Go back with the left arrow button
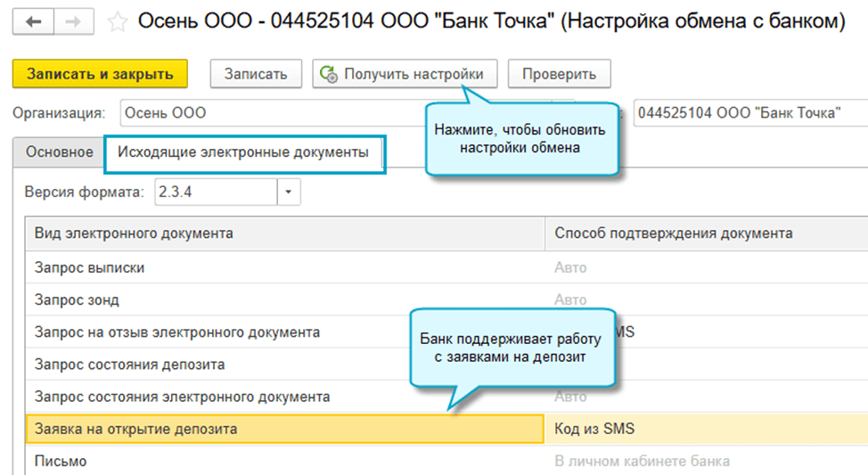The height and width of the screenshot is (475, 868). click(33, 21)
